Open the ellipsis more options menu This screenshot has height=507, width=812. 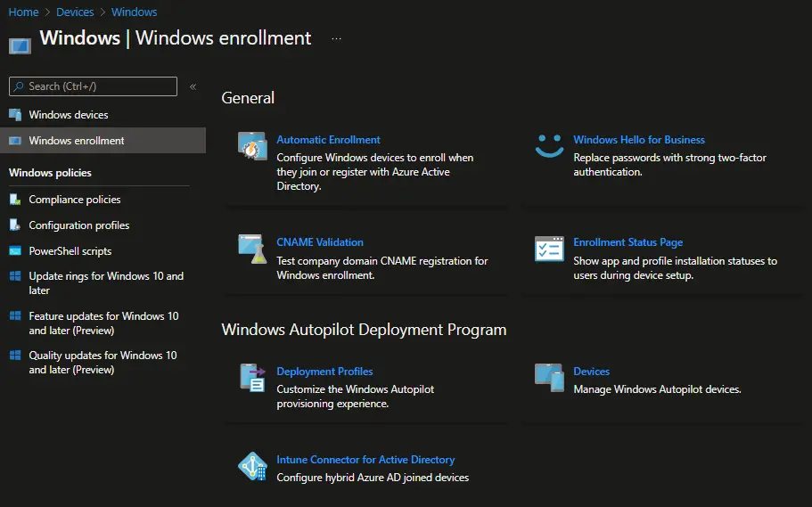(x=337, y=39)
